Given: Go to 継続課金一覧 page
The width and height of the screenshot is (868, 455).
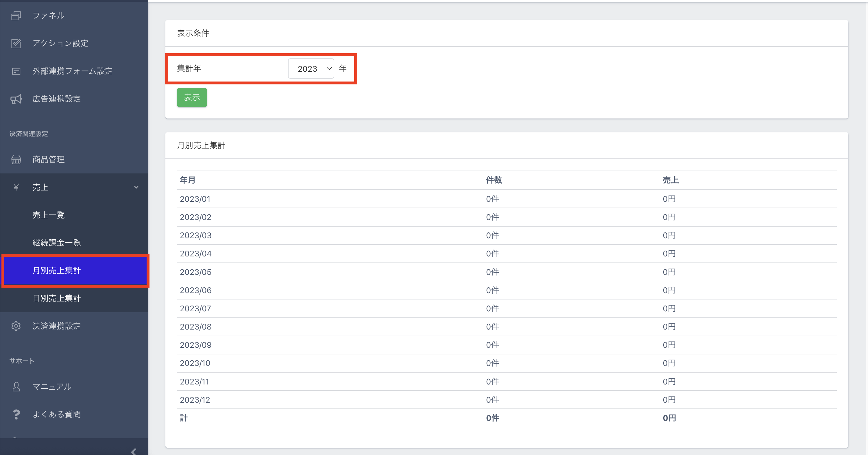Looking at the screenshot, I should coord(56,243).
